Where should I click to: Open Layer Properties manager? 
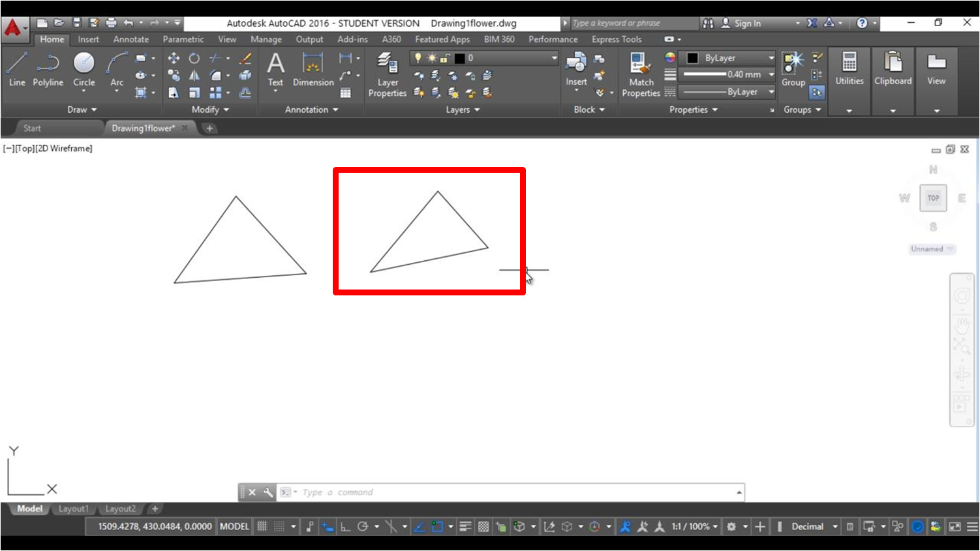388,74
